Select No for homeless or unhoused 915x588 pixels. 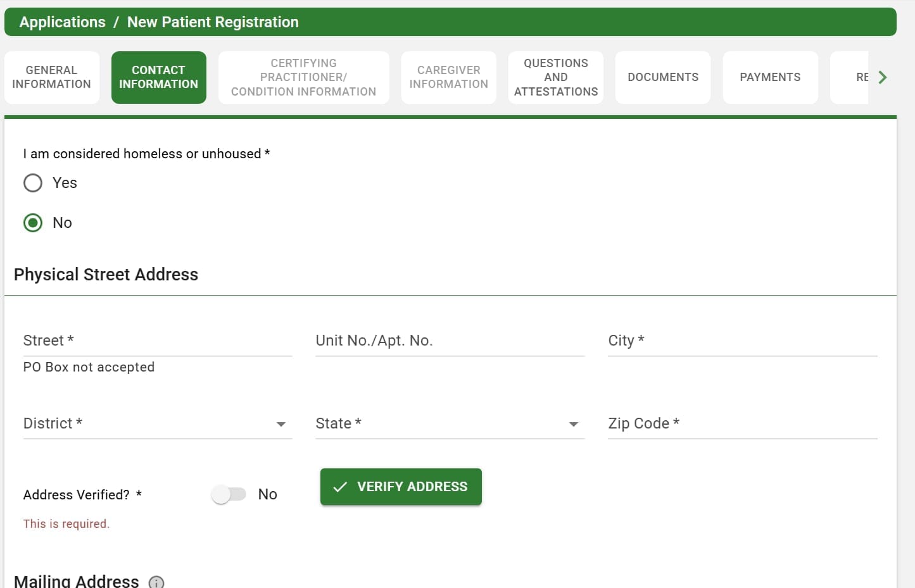coord(32,223)
